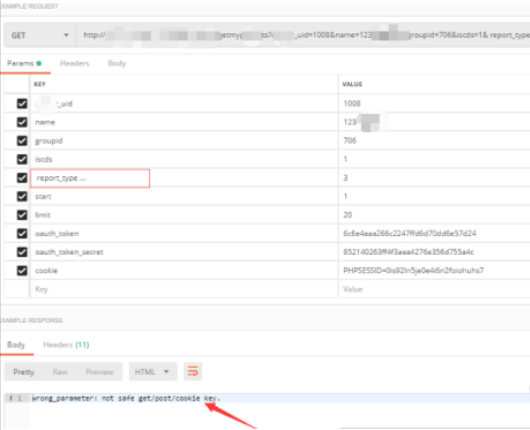Open the GET method dropdown
Screen dimensions: 530x430
[40, 35]
